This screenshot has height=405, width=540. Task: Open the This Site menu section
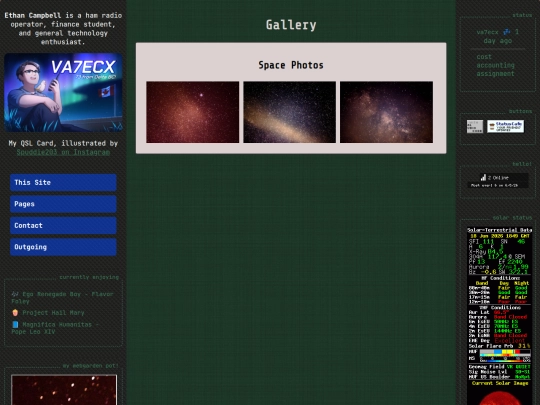tap(63, 183)
